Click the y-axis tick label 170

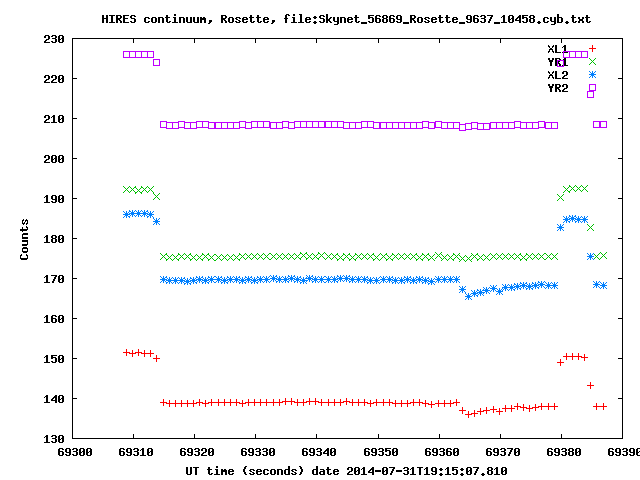(x=54, y=279)
